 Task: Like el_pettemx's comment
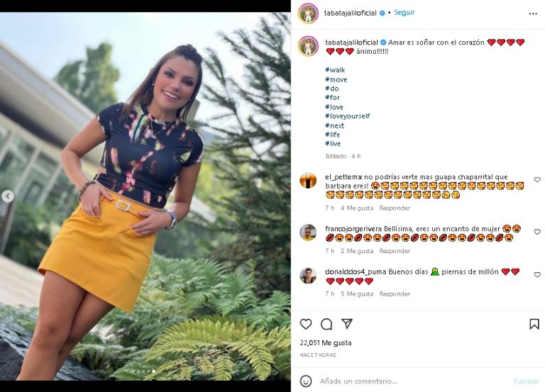point(537,180)
